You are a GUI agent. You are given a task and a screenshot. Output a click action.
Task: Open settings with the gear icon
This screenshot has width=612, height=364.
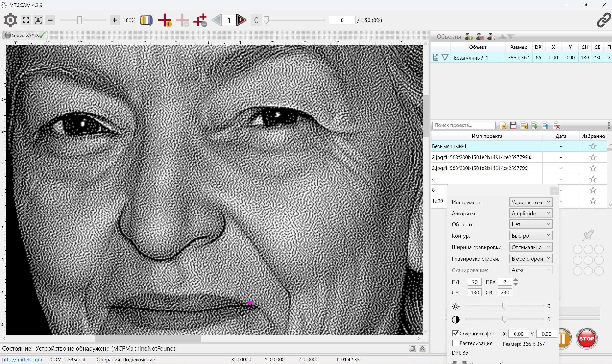[x=11, y=20]
